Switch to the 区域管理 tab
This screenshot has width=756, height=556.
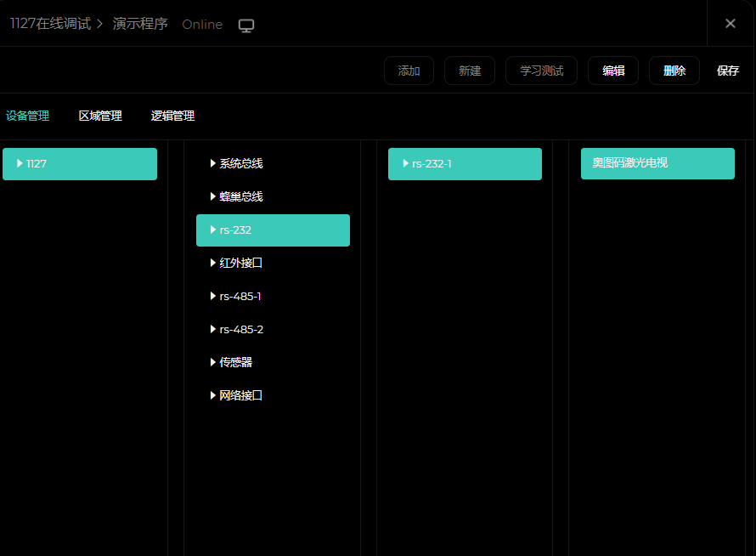100,116
